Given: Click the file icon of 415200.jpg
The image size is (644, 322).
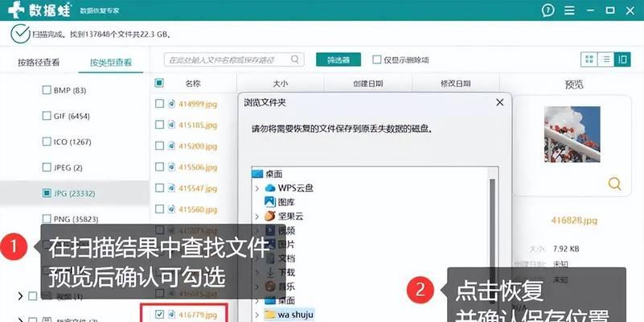Looking at the screenshot, I should click(x=171, y=146).
